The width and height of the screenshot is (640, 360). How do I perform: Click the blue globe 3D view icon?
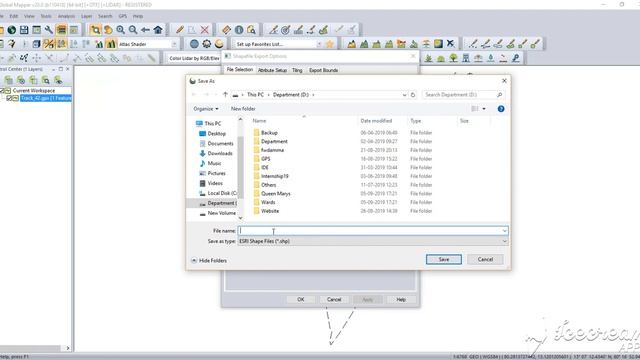194,44
